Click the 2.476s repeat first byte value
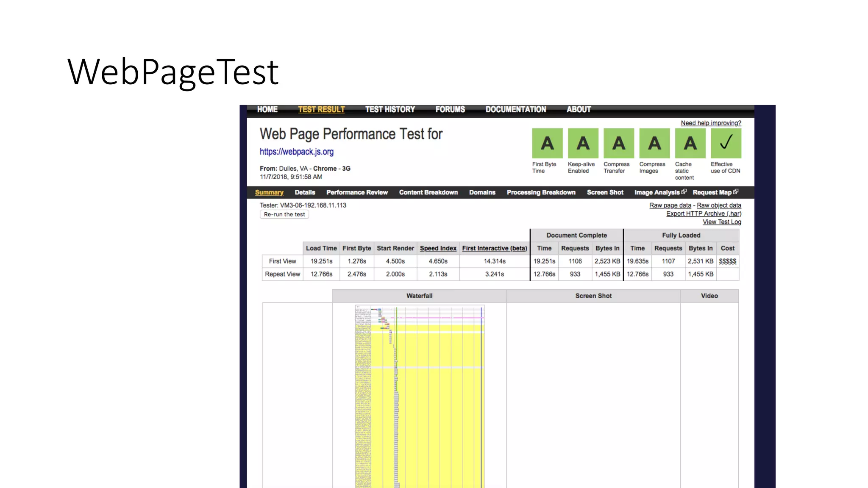This screenshot has width=868, height=488. tap(357, 274)
